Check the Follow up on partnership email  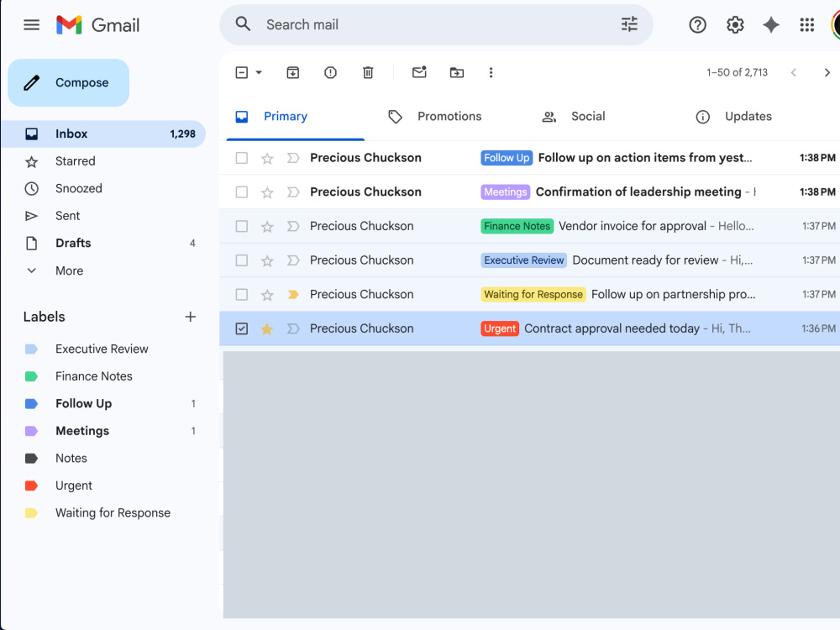pyautogui.click(x=242, y=295)
